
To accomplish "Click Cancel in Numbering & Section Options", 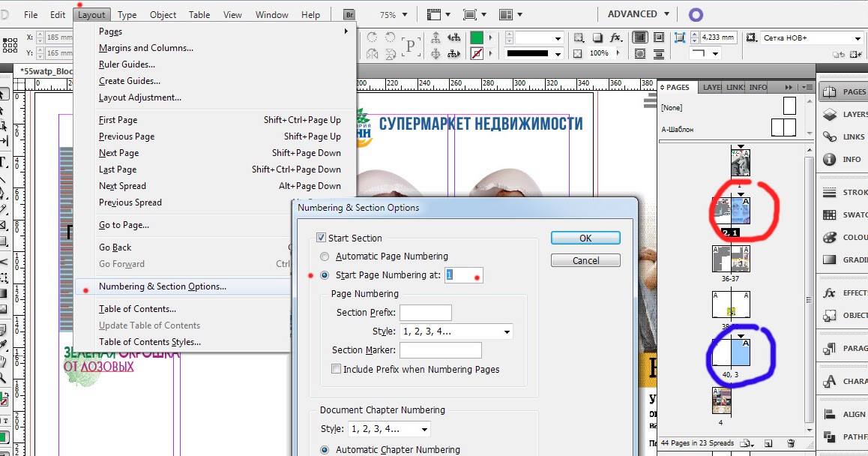I will (585, 260).
